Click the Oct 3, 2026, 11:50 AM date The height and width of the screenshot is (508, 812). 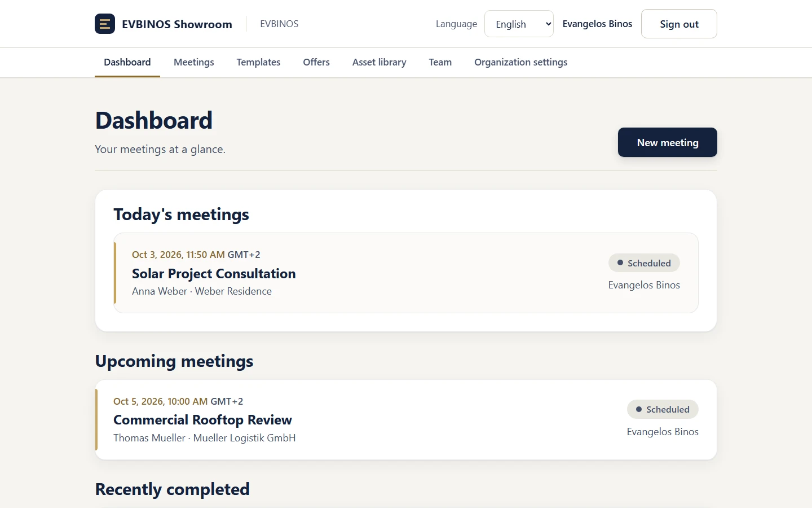pos(178,255)
